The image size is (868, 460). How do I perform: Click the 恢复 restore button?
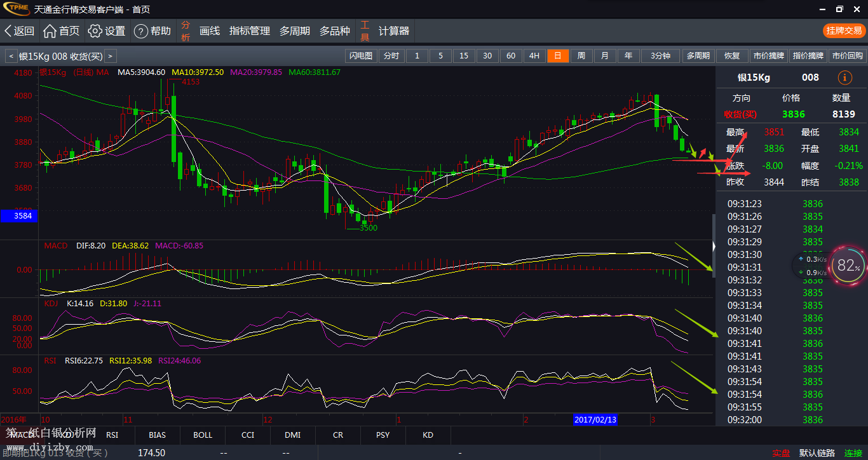pyautogui.click(x=733, y=56)
